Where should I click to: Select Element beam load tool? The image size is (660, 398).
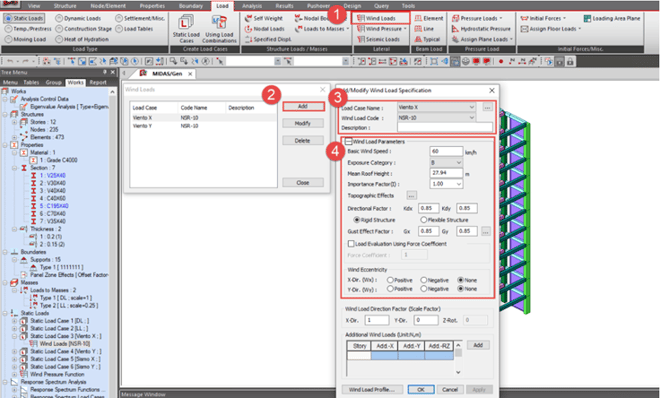(x=428, y=19)
